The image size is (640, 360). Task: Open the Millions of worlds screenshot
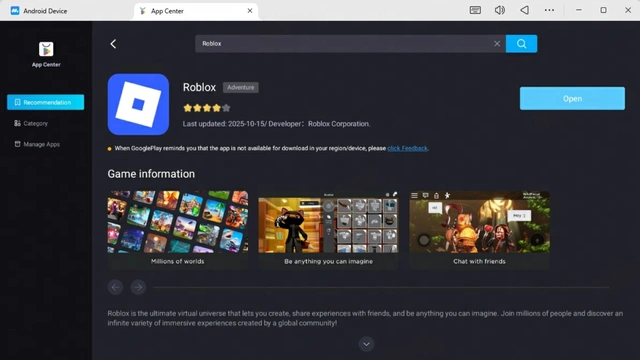tap(178, 230)
